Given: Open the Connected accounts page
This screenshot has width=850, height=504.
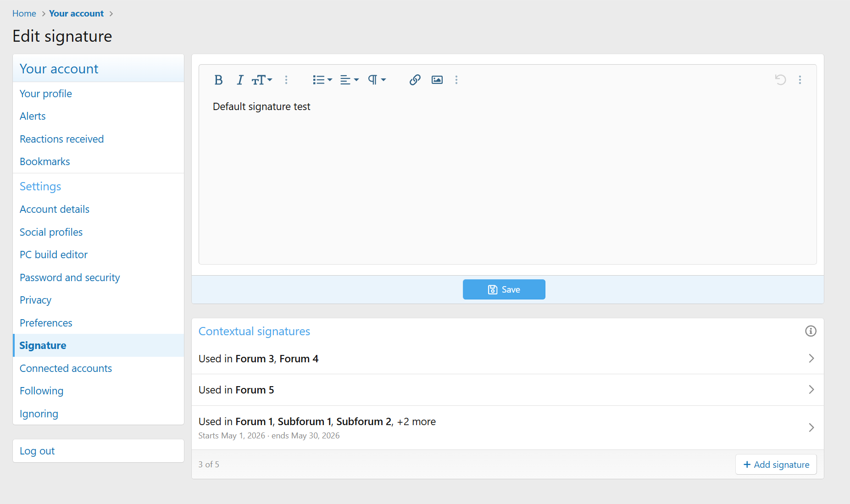Looking at the screenshot, I should [x=66, y=368].
